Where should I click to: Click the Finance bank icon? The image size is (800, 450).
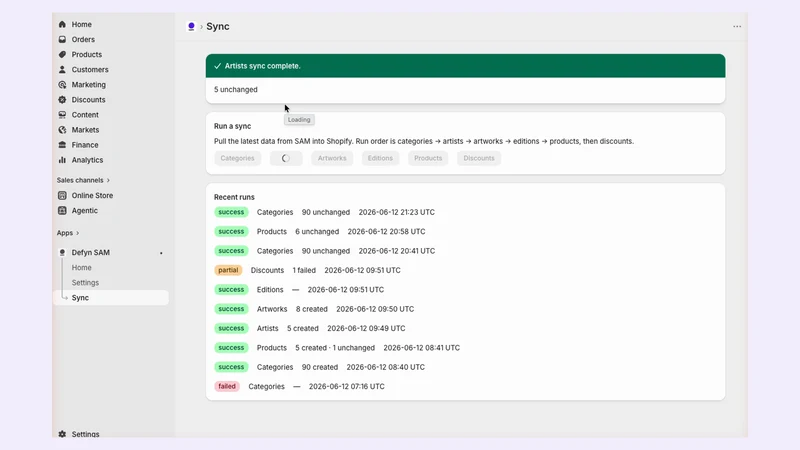[62, 145]
